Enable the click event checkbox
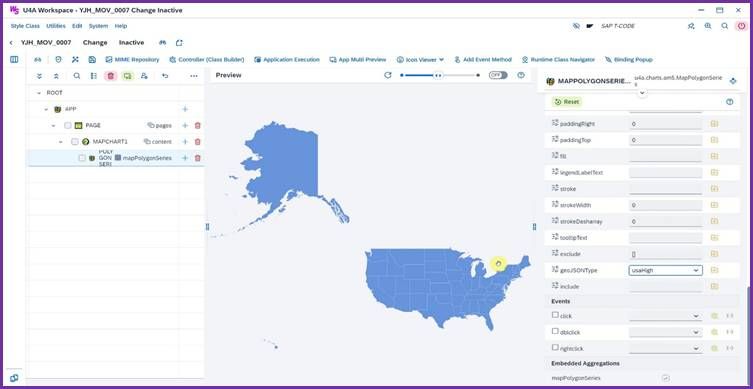 [x=555, y=315]
